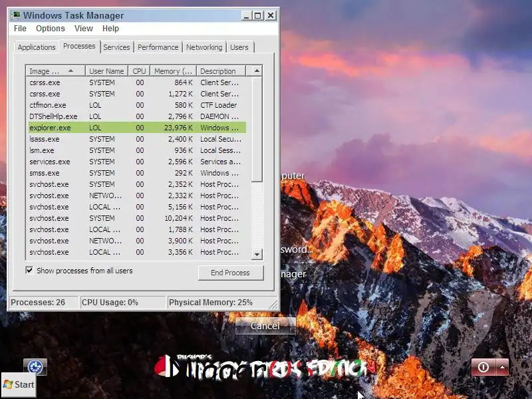Viewport: 532px width, 399px height.
Task: Click the Task Manager title bar icon
Action: 15,15
